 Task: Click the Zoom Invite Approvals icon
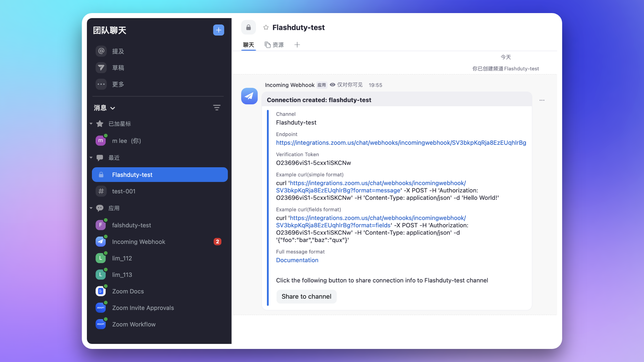pos(101,308)
